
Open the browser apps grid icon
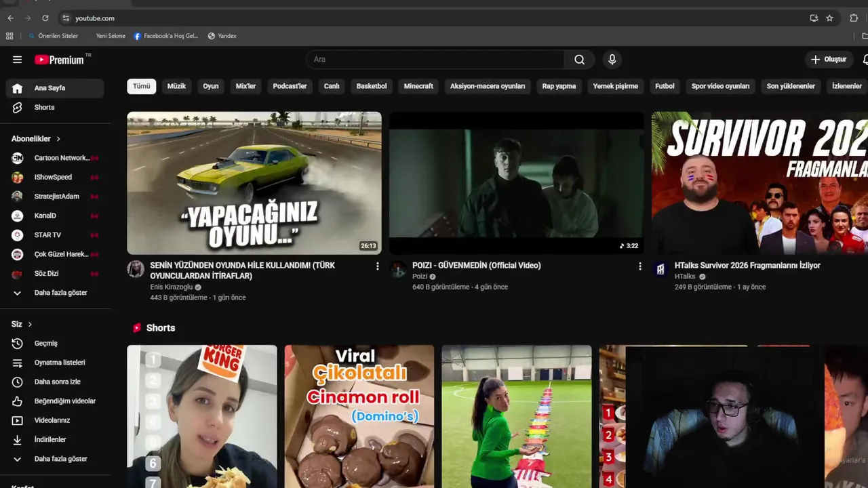pyautogui.click(x=9, y=36)
